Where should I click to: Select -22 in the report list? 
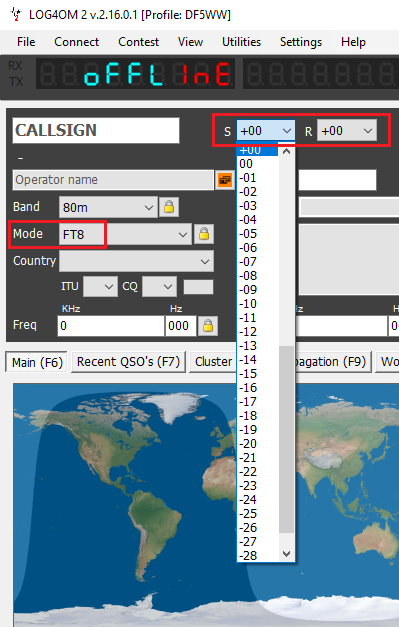[x=258, y=471]
